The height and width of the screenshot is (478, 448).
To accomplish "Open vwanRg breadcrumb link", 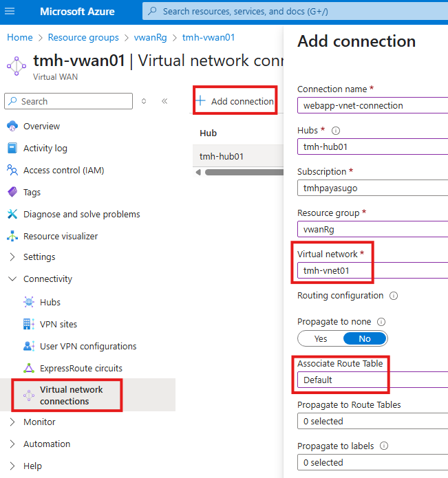I will pos(150,38).
